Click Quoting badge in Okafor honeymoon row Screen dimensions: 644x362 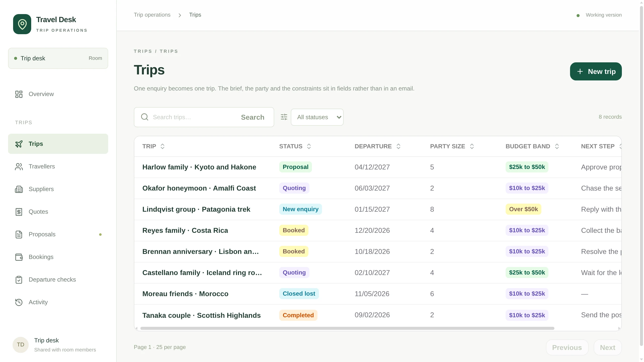click(x=294, y=188)
